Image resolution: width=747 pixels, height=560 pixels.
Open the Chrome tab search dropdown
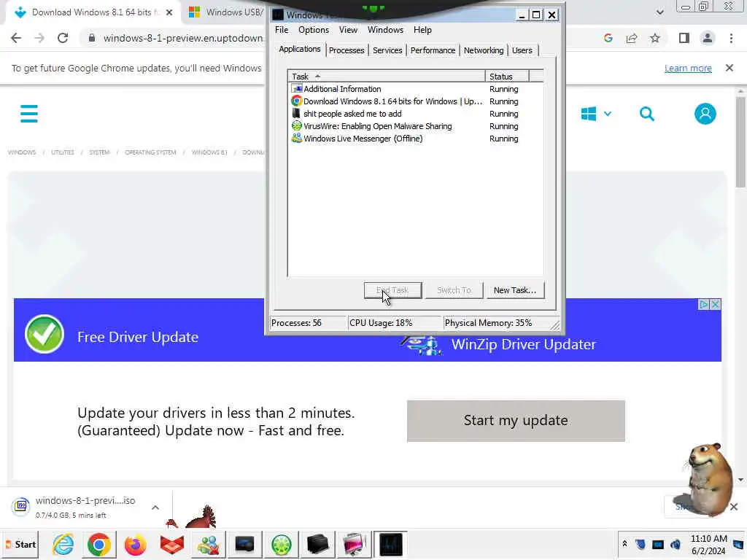[x=659, y=12]
